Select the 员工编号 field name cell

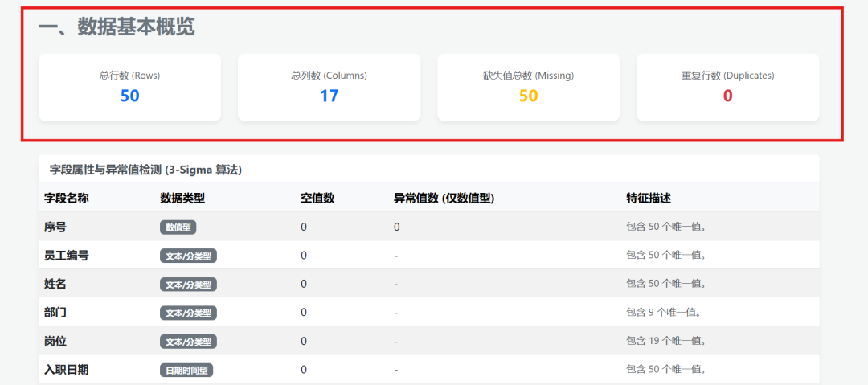(x=67, y=256)
